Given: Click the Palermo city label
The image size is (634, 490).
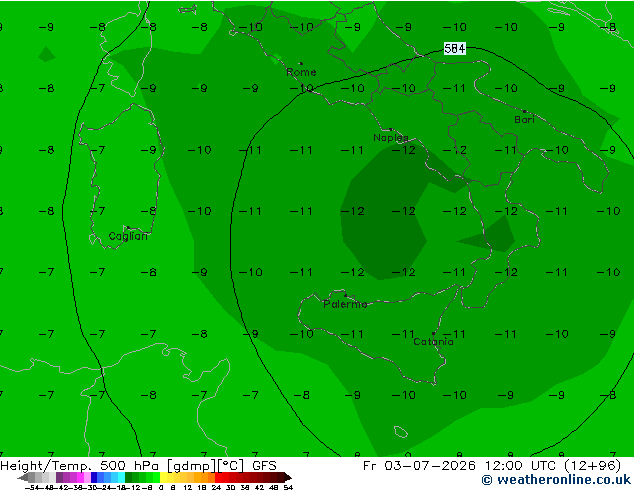Looking at the screenshot, I should click(345, 304).
